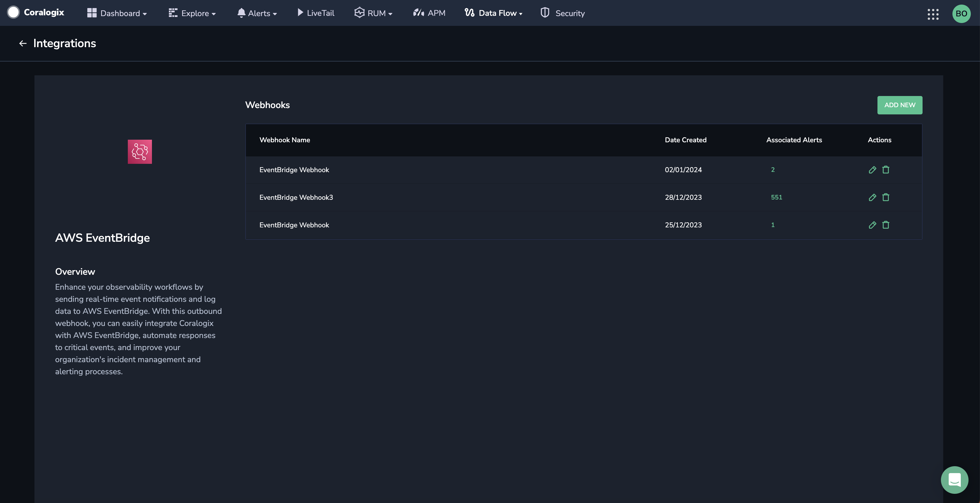The height and width of the screenshot is (503, 980).
Task: Expand the Dashboard dropdown menu
Action: (144, 14)
